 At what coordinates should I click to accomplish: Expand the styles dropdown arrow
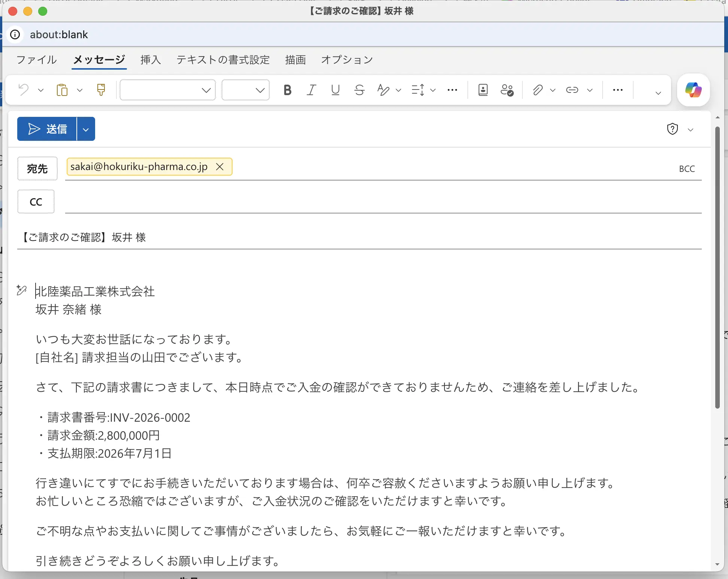click(x=398, y=90)
